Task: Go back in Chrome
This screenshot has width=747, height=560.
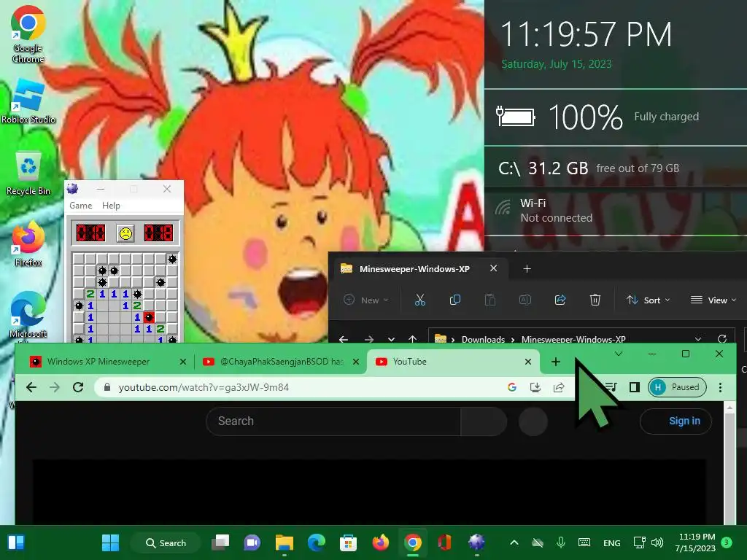Action: coord(31,387)
